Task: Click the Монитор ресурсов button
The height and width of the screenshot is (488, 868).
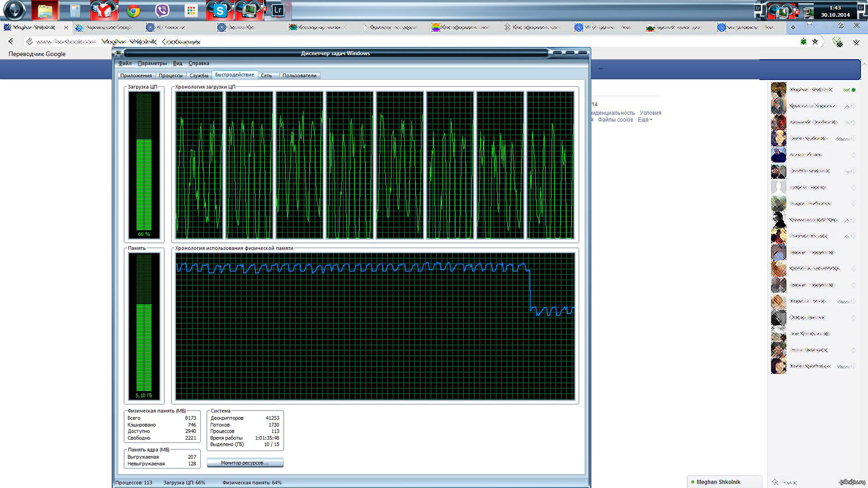Action: [245, 463]
